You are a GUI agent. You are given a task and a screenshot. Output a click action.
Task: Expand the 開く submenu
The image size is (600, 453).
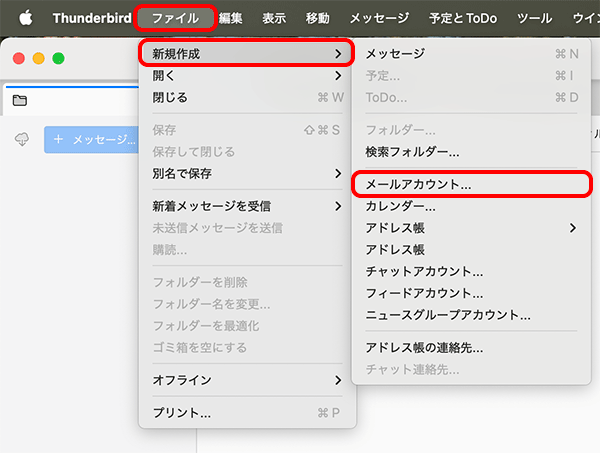point(246,75)
